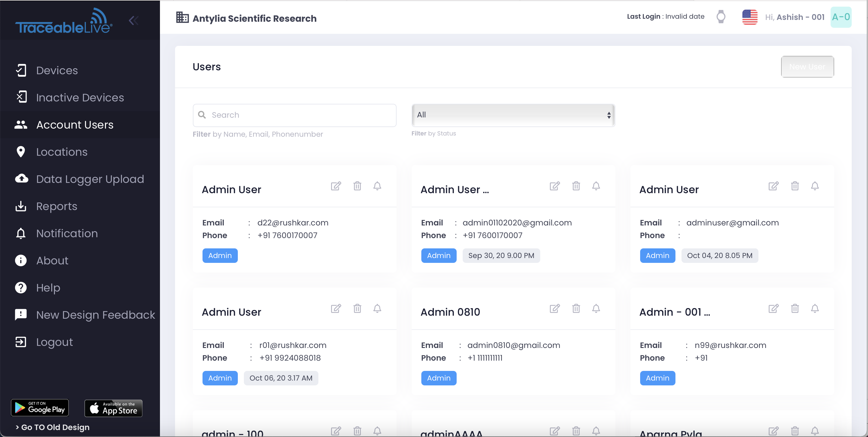Click the TraceableLive logo
The height and width of the screenshot is (437, 868).
[64, 21]
